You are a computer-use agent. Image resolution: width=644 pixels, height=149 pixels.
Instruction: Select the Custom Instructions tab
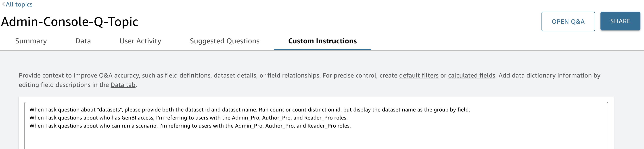[322, 41]
